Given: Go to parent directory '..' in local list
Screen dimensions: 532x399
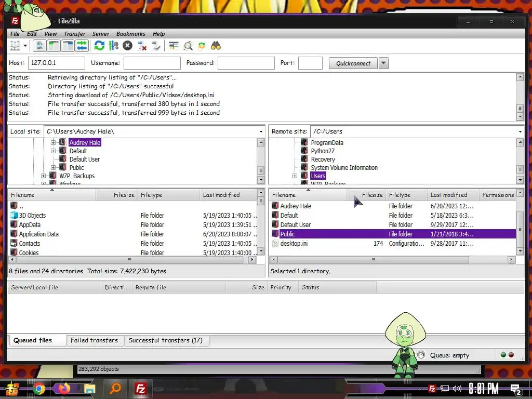Looking at the screenshot, I should 21,206.
